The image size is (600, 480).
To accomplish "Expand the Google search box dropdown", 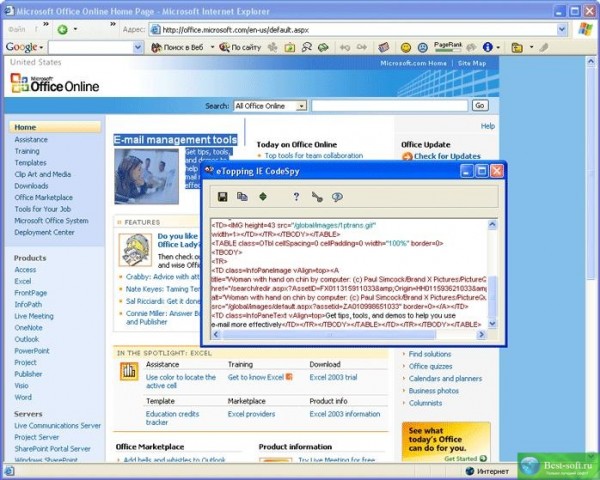I will [138, 47].
